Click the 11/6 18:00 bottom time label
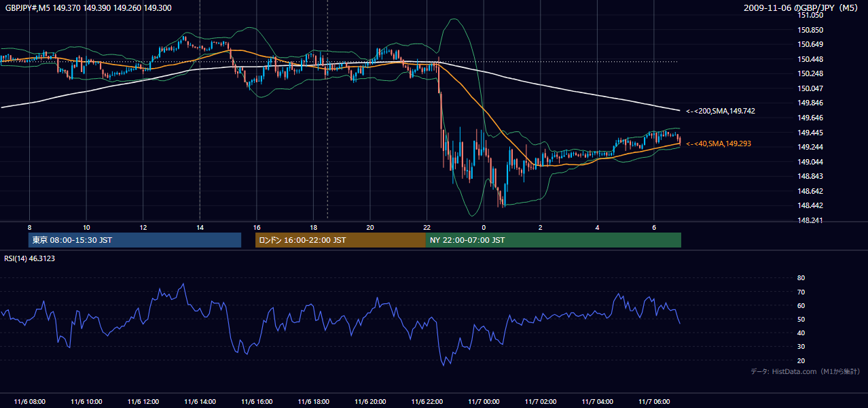 [x=313, y=402]
